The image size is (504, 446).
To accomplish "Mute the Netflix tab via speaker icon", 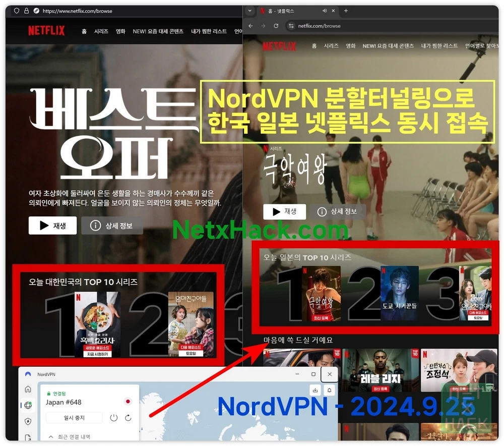I will (x=325, y=11).
